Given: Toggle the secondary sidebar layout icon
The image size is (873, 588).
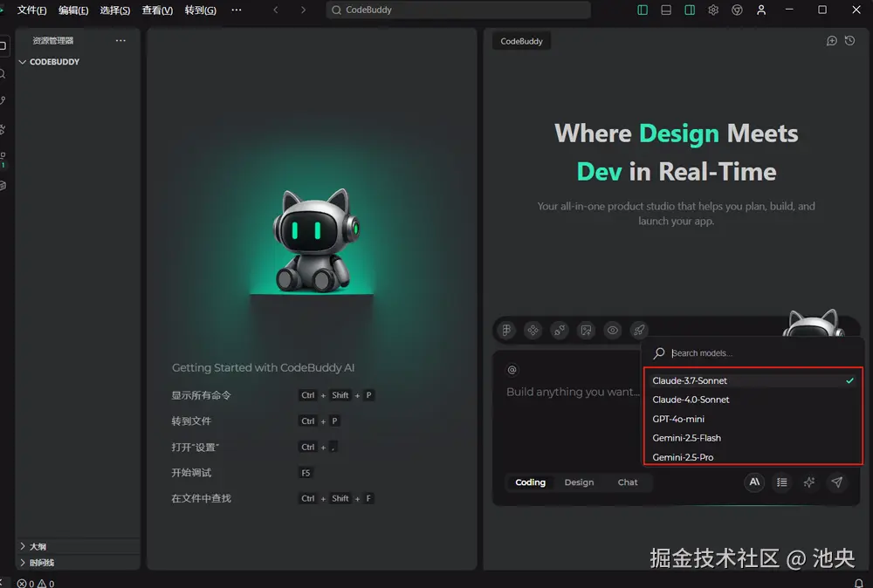Looking at the screenshot, I should coord(690,10).
